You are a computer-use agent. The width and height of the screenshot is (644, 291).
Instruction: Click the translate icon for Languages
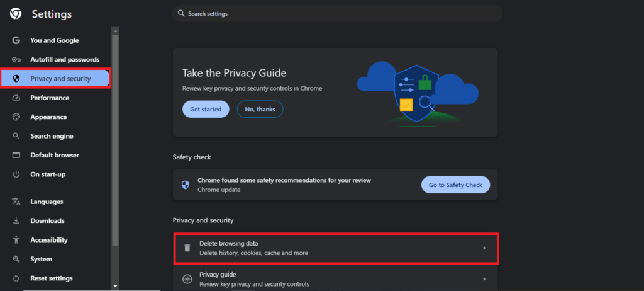pos(16,202)
